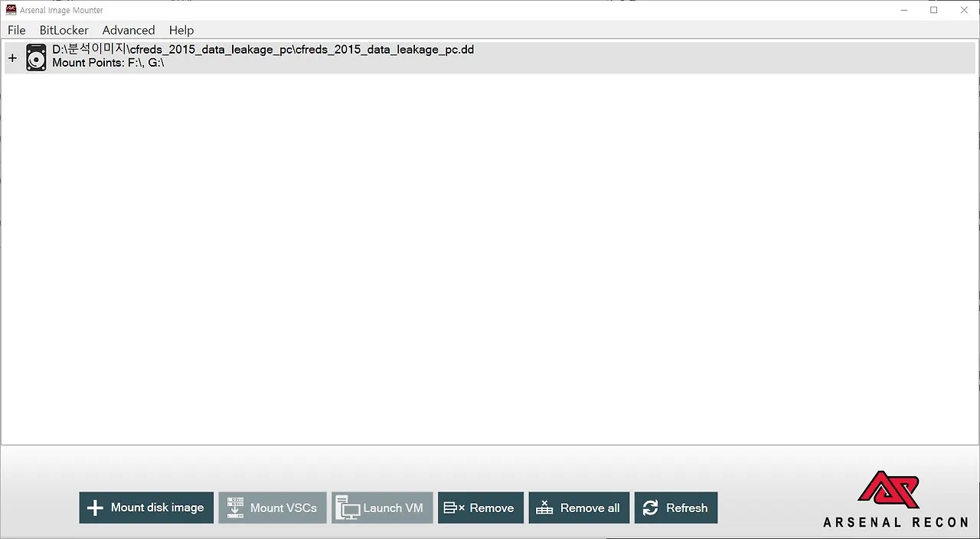980x539 pixels.
Task: Click the Mount VSCs drive icon
Action: point(235,508)
